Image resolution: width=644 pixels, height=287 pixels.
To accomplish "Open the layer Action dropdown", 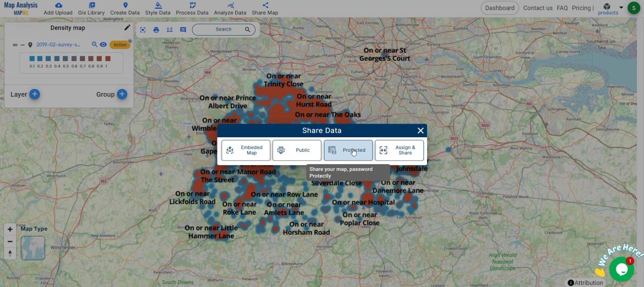I will pyautogui.click(x=120, y=45).
